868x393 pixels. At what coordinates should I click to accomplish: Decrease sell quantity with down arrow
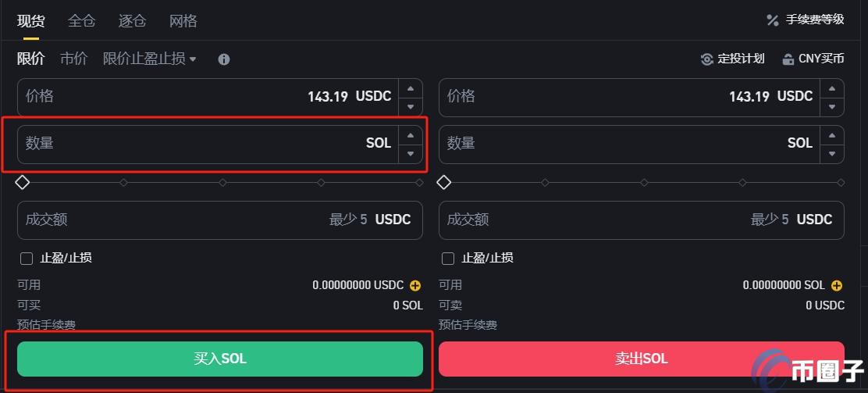pos(832,154)
